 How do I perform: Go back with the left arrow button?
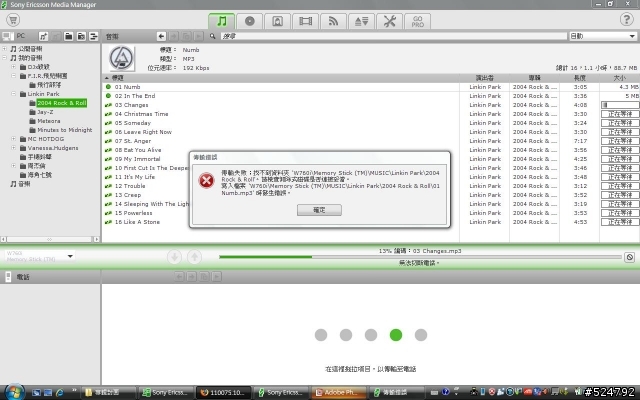[x=161, y=36]
